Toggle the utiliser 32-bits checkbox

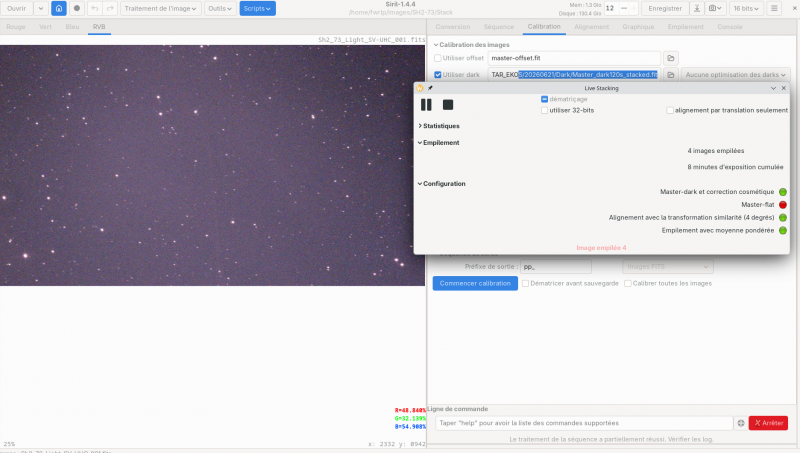pyautogui.click(x=544, y=110)
